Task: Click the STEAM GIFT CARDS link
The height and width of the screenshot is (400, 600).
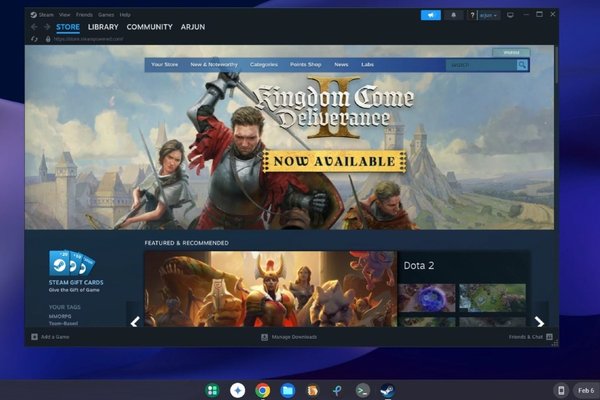Action: click(x=76, y=282)
